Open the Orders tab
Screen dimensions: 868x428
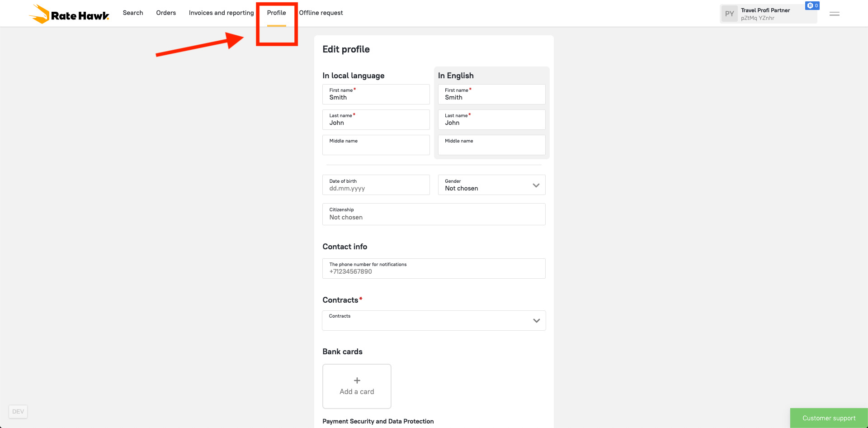pyautogui.click(x=166, y=13)
